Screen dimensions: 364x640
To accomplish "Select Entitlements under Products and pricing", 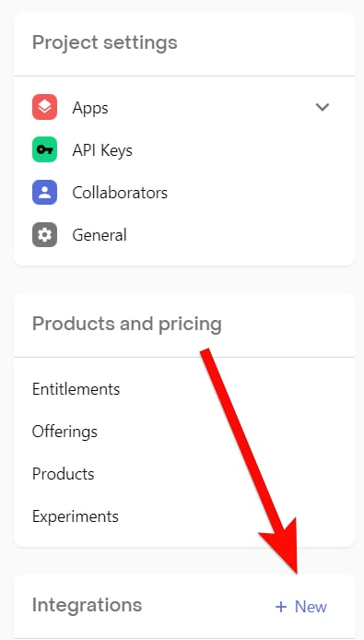I will coord(76,389).
